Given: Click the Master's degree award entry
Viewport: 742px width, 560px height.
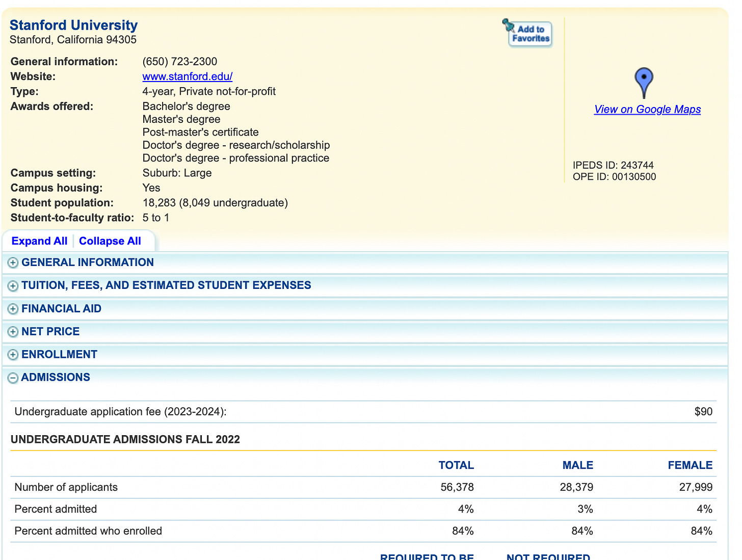Looking at the screenshot, I should tap(181, 119).
